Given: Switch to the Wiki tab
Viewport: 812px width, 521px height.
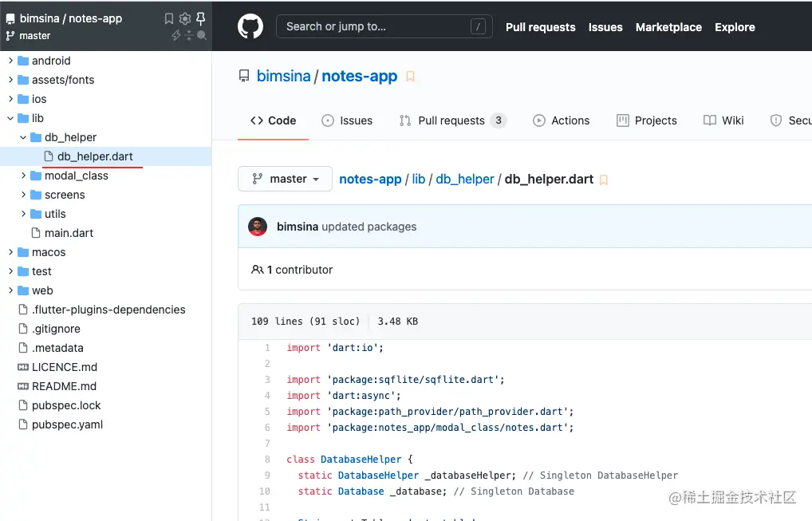Looking at the screenshot, I should click(723, 120).
